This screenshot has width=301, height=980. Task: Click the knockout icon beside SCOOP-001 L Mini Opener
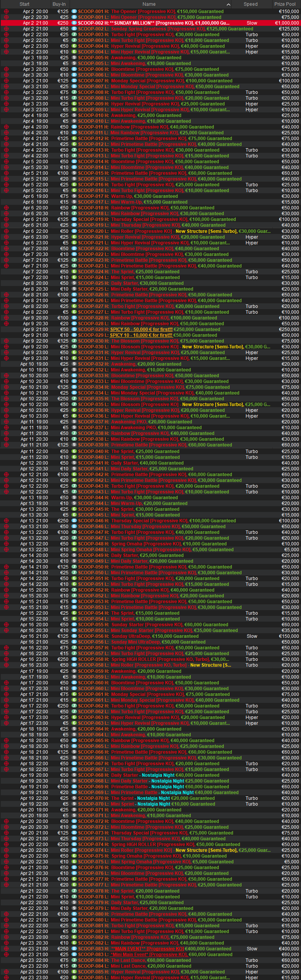(6, 17)
